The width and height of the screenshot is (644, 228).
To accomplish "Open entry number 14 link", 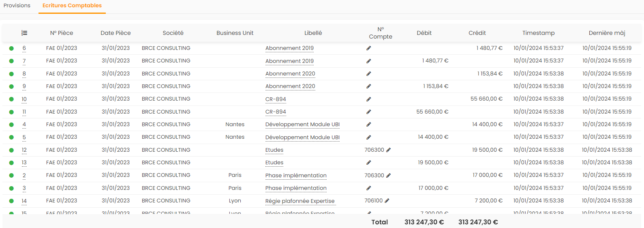I will tap(24, 201).
